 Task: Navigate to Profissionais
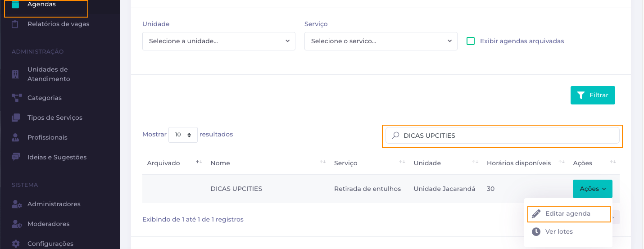(x=47, y=137)
